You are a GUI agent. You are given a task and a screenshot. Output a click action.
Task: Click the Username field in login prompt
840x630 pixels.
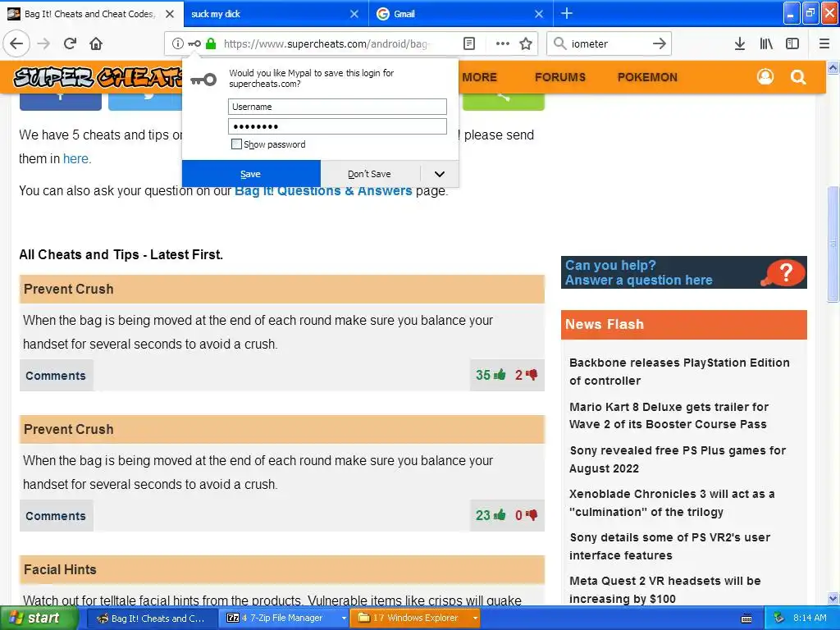point(337,107)
